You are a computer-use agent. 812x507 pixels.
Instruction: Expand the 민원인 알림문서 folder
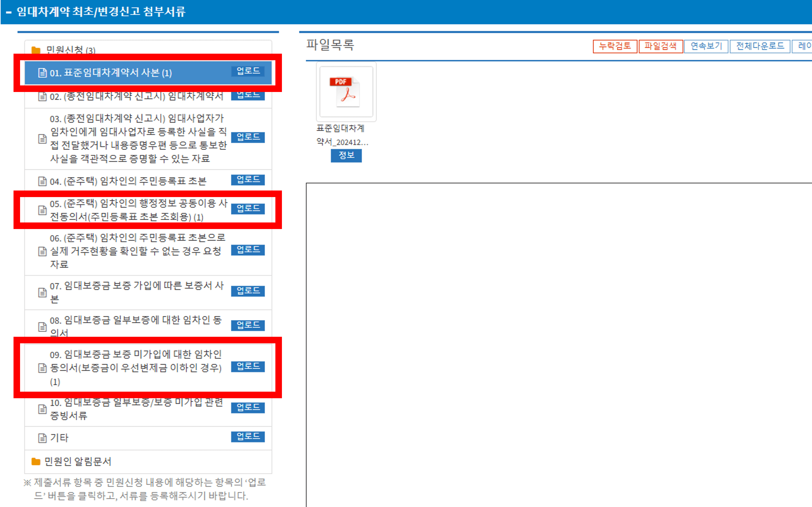[78, 462]
